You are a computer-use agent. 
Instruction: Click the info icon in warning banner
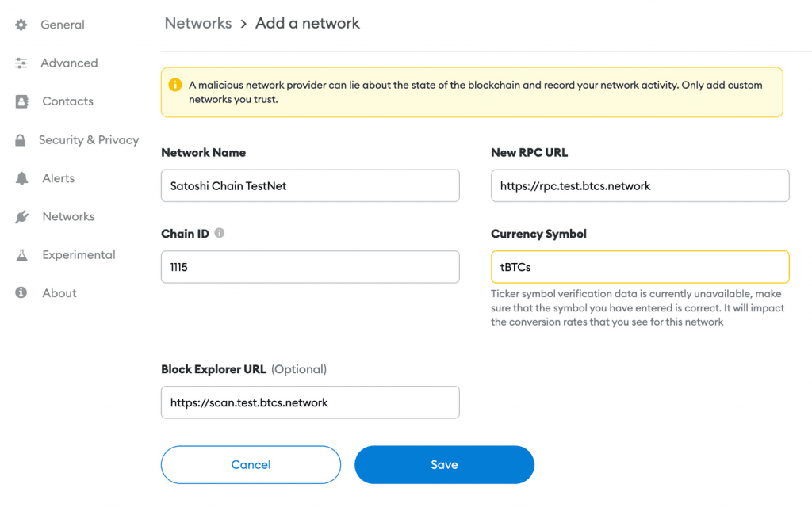[175, 85]
